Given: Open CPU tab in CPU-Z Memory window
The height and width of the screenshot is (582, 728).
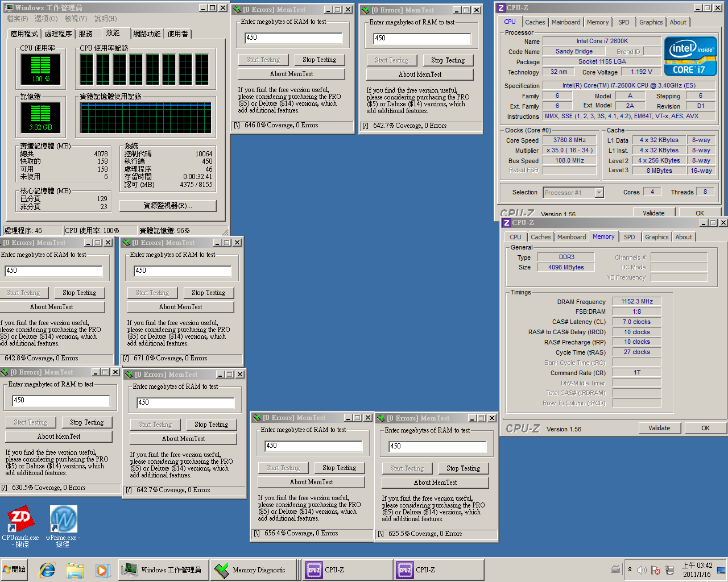Looking at the screenshot, I should click(515, 237).
